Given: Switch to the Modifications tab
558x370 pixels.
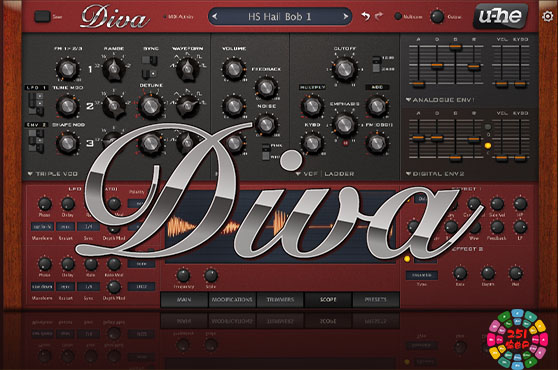Looking at the screenshot, I should (x=232, y=300).
